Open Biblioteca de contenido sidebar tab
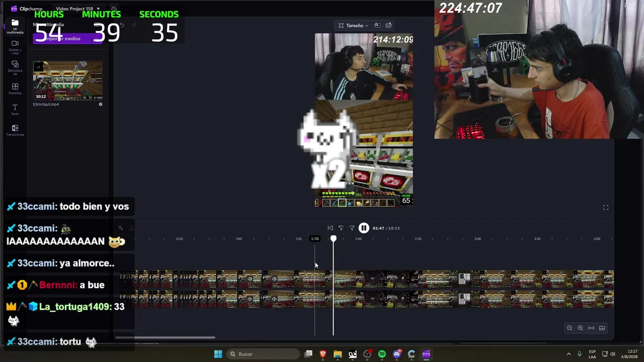 point(15,68)
